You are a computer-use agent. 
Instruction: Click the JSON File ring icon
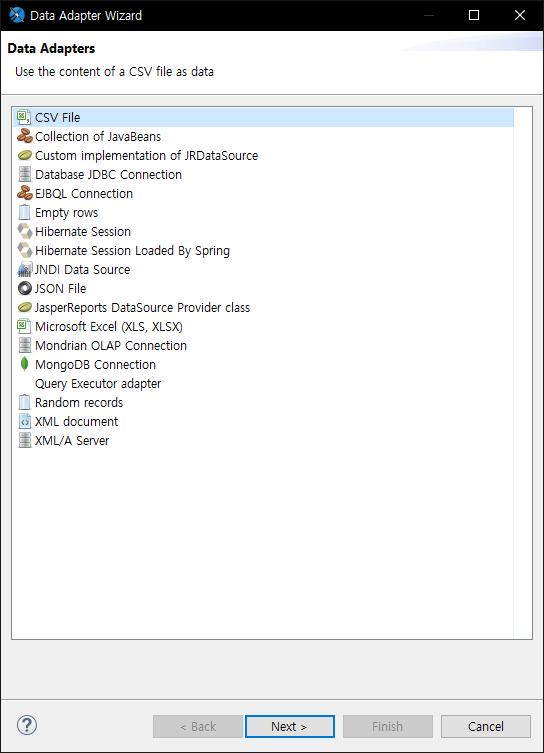click(24, 289)
